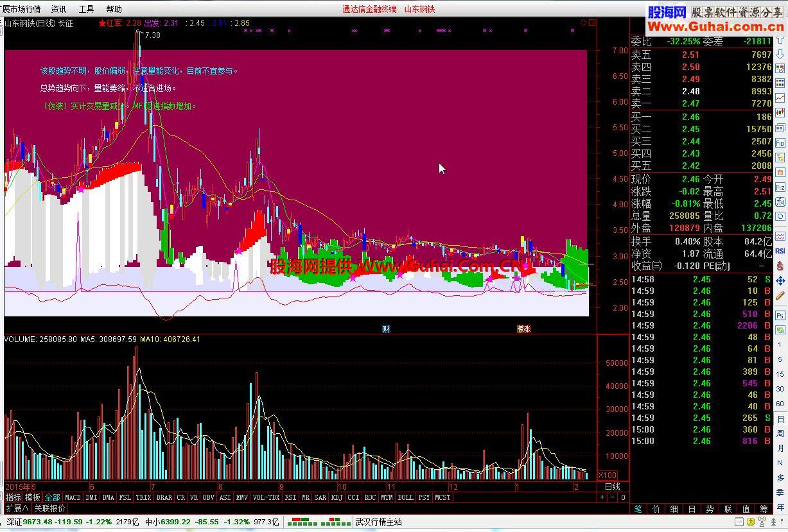788x532 pixels.
Task: Select the MACD indicator tab
Action: click(73, 497)
